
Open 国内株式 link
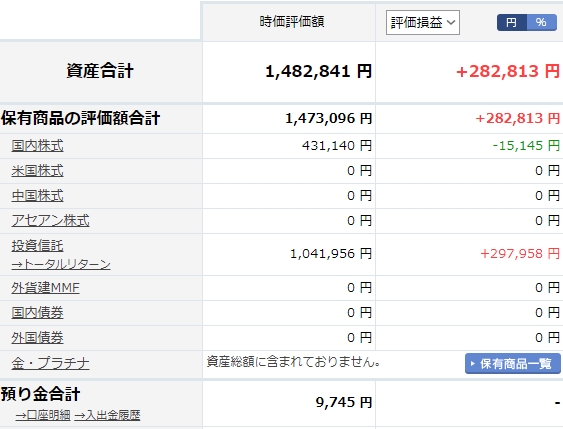coord(37,146)
